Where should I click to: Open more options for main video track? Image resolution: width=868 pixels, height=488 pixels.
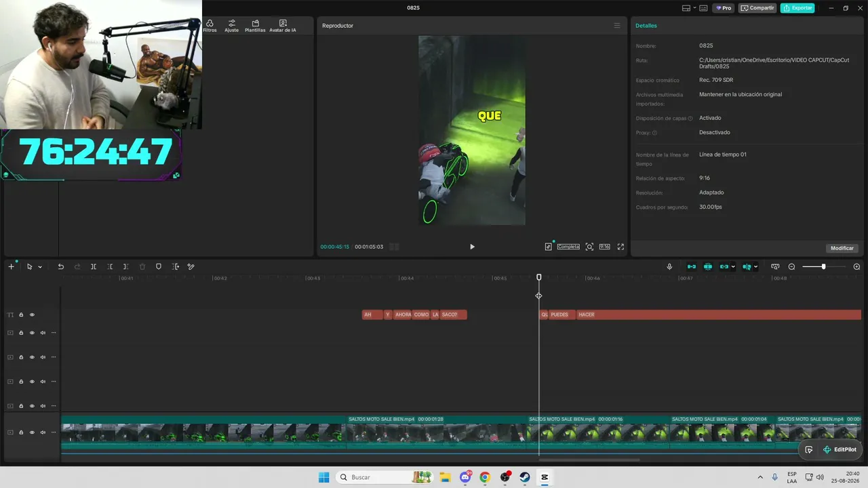tap(54, 432)
